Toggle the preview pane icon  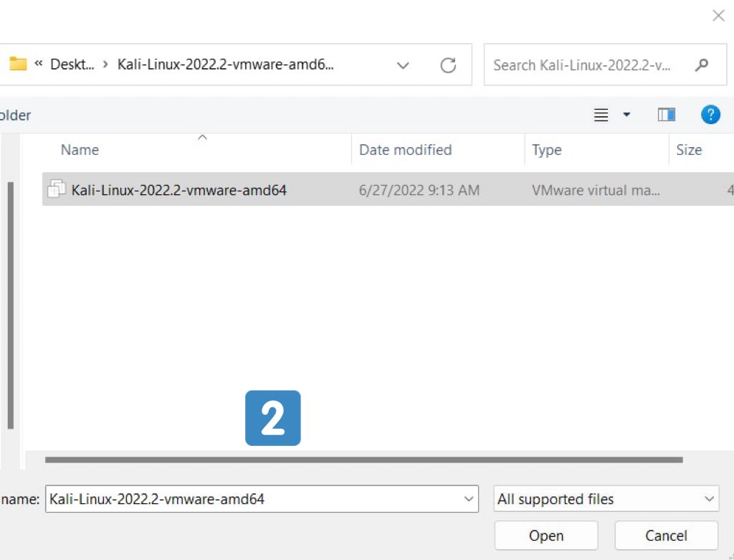(666, 114)
